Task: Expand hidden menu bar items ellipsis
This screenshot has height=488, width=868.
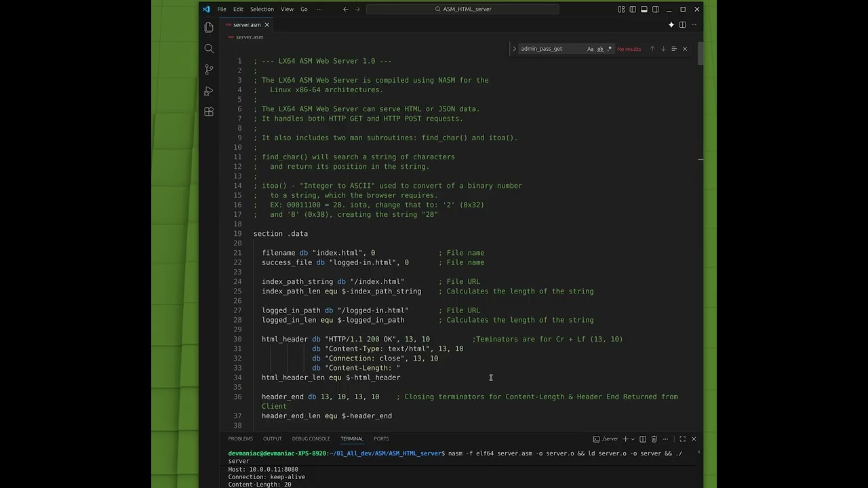Action: coord(319,9)
